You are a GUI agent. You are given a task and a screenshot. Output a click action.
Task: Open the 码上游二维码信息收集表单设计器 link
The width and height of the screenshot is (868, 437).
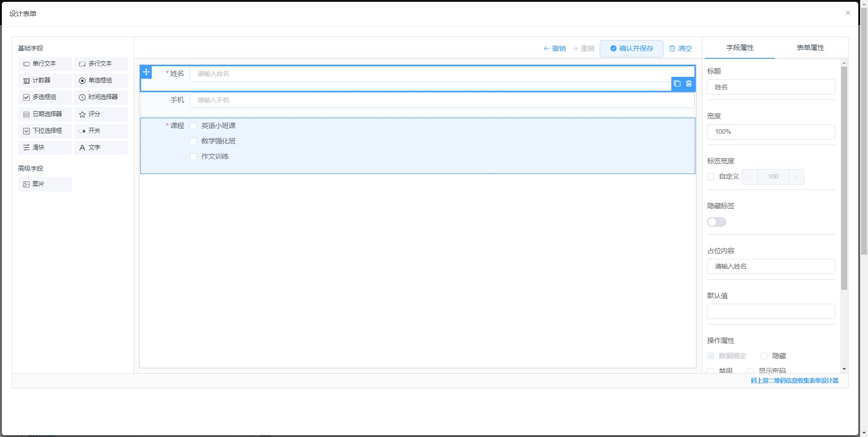(794, 381)
